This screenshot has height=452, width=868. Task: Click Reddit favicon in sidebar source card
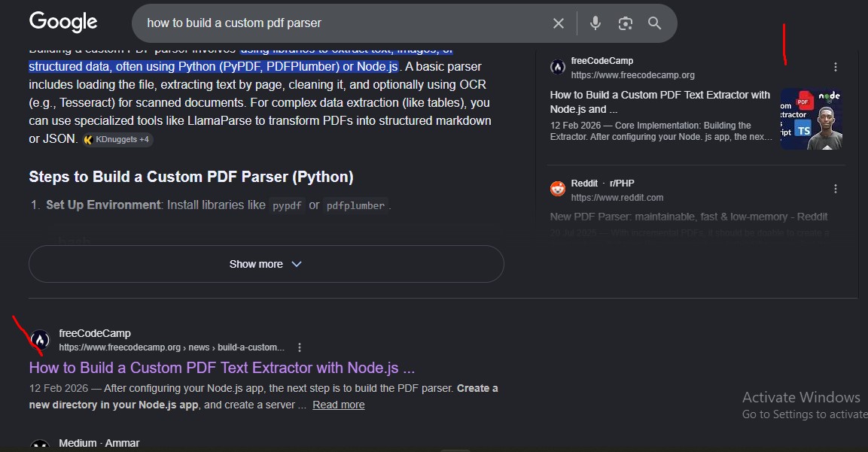coord(557,189)
